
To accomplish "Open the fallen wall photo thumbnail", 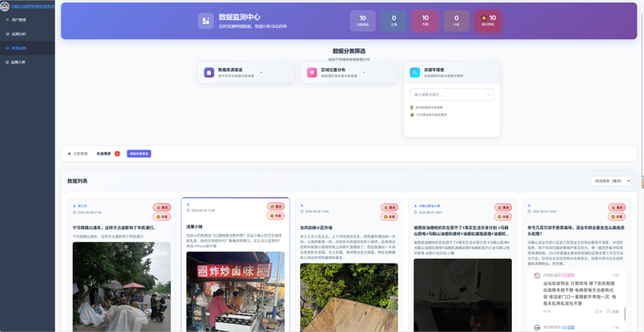I will tap(349, 297).
